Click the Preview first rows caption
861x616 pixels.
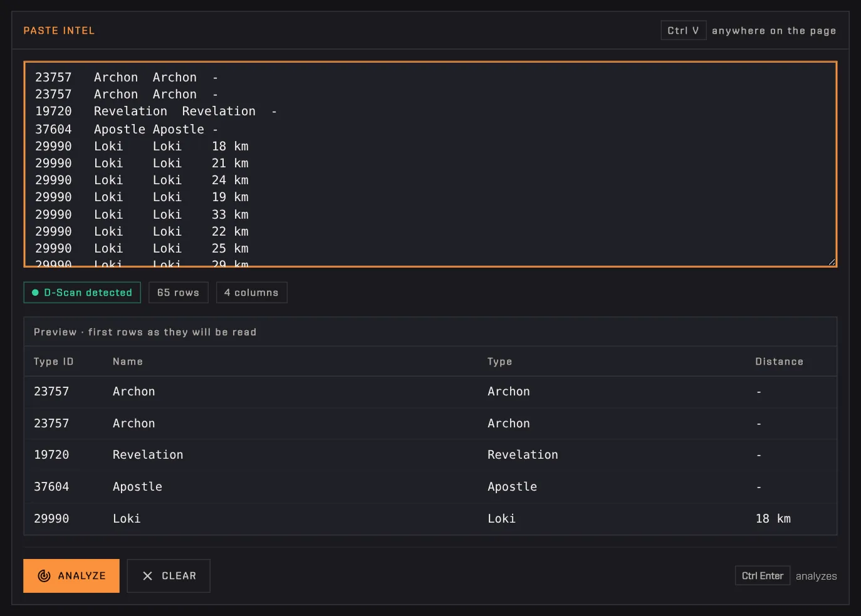(145, 332)
